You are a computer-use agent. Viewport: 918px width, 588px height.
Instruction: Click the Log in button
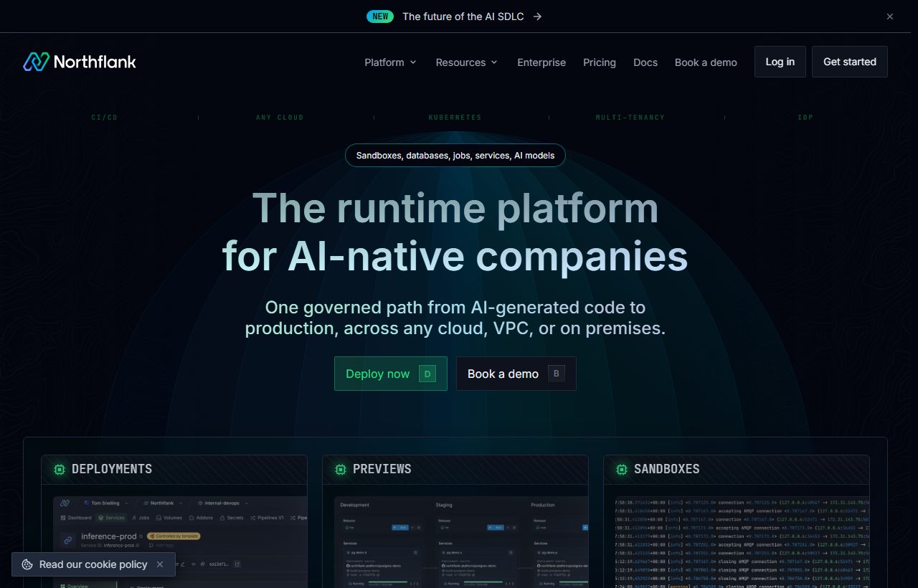tap(780, 62)
